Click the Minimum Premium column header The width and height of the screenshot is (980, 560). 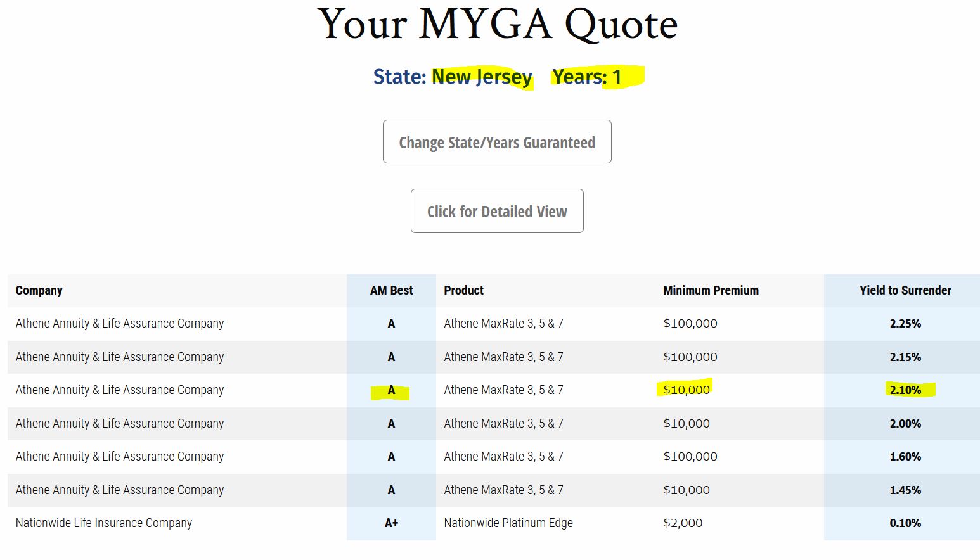tap(711, 290)
